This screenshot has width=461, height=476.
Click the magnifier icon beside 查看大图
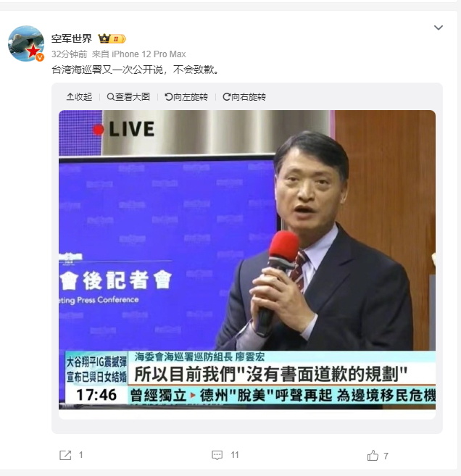(x=111, y=97)
